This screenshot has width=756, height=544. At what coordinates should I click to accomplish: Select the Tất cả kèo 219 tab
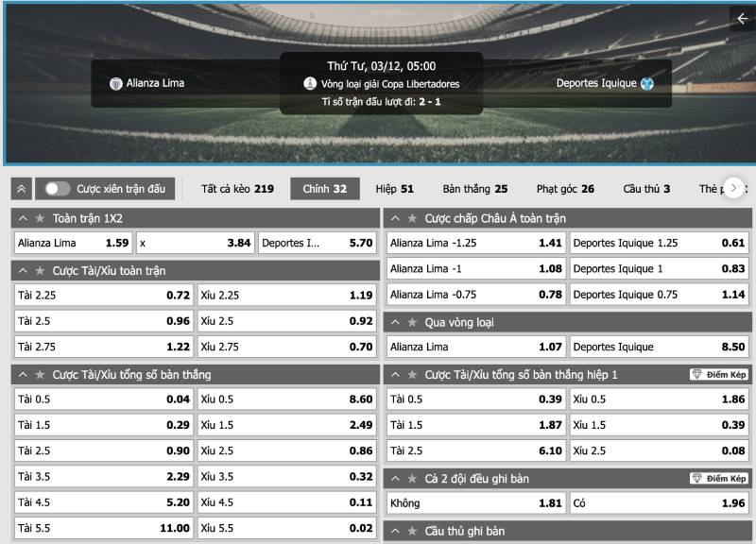pyautogui.click(x=237, y=189)
